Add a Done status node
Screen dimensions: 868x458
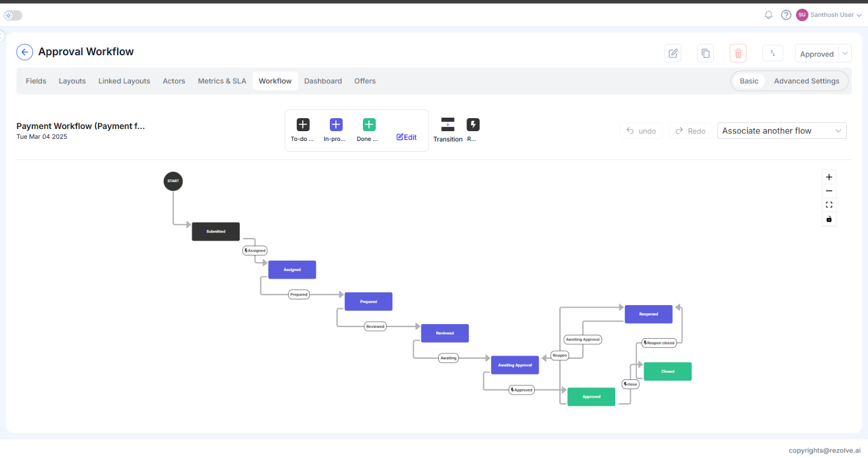click(x=369, y=125)
